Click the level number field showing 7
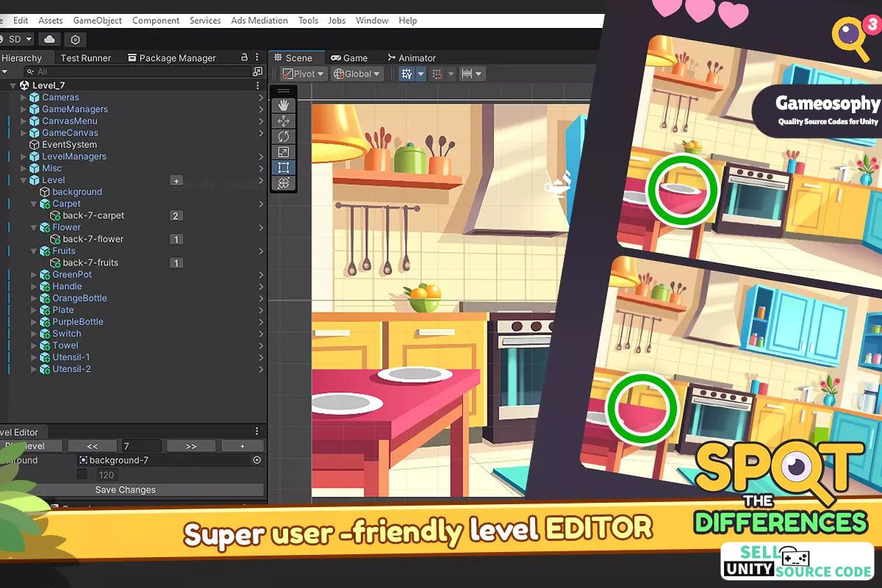 142,446
